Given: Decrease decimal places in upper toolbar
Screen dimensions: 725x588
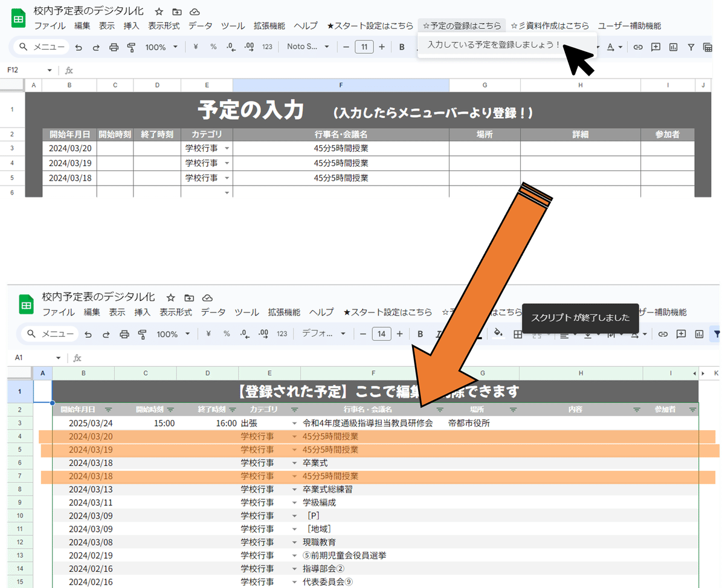Looking at the screenshot, I should (231, 47).
